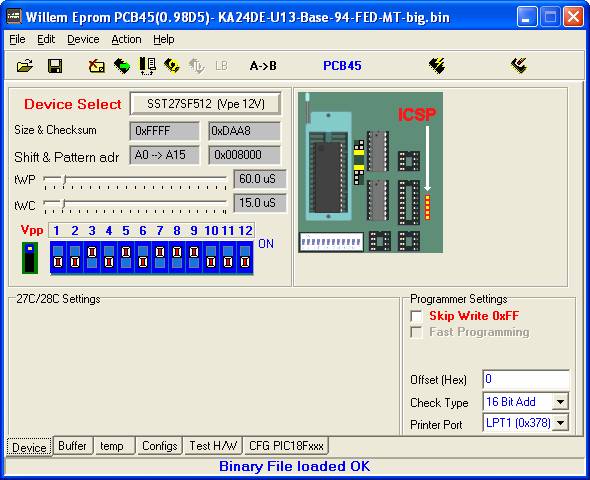Open the Check Type dropdown
The height and width of the screenshot is (480, 590).
click(x=560, y=402)
